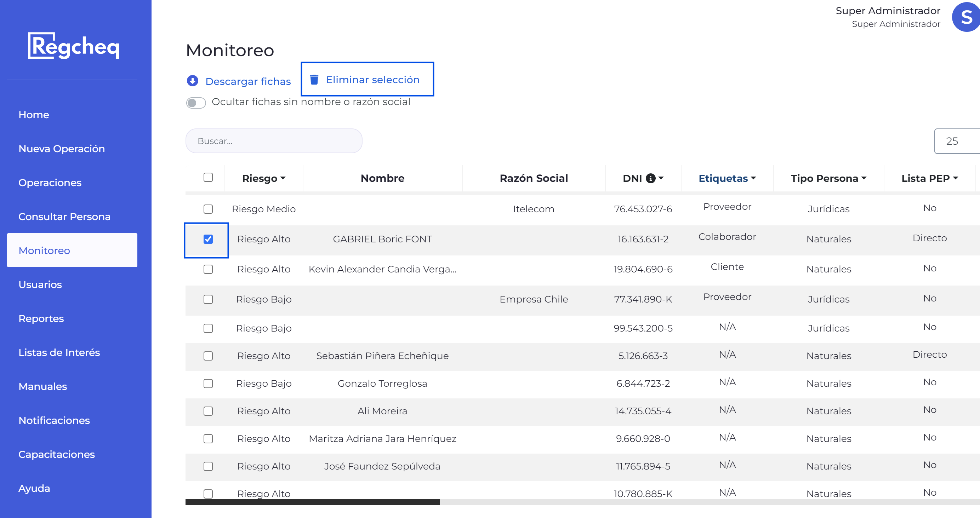The height and width of the screenshot is (518, 980).
Task: Open the Super Administrador avatar
Action: [x=965, y=17]
